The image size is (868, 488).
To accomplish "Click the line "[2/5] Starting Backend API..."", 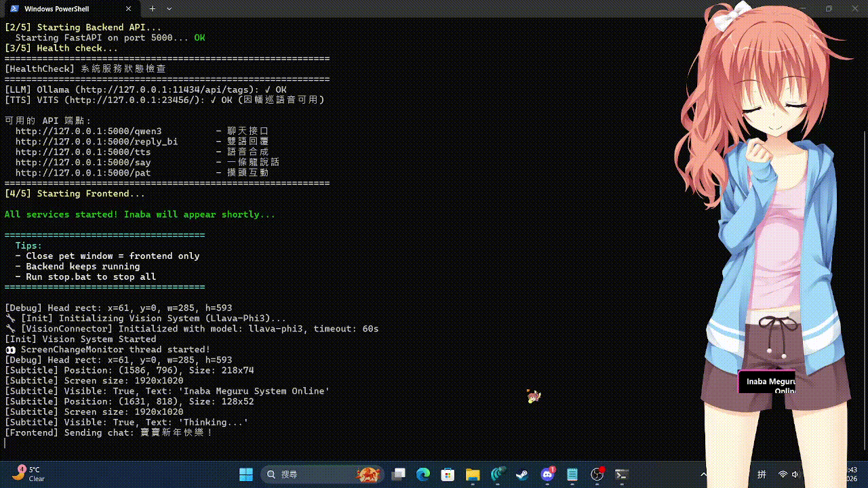I will point(83,27).
